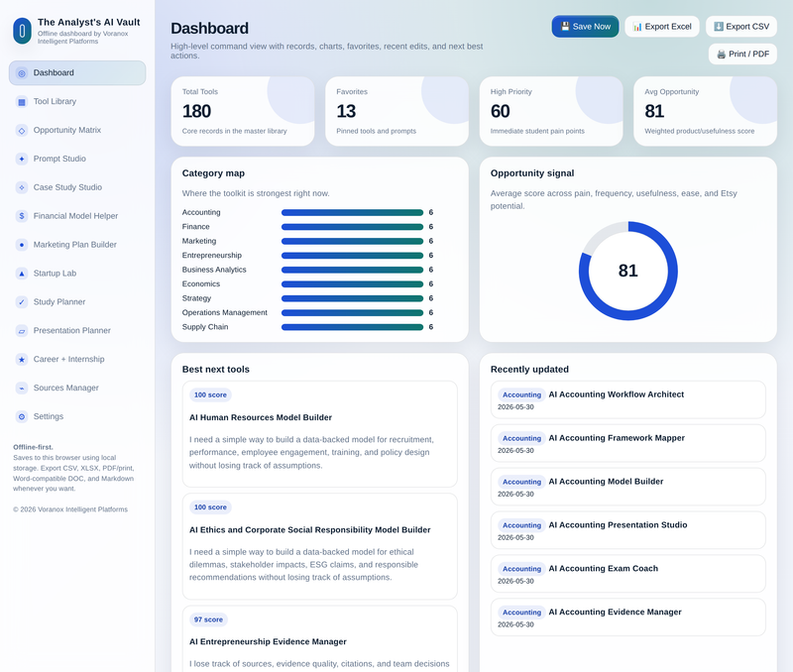This screenshot has height=672, width=793.
Task: Click the Career + Internship star icon
Action: 22,360
